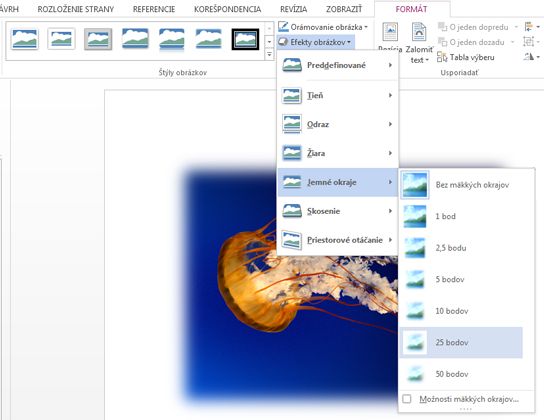Apply 5 bodov soft edge

click(461, 279)
